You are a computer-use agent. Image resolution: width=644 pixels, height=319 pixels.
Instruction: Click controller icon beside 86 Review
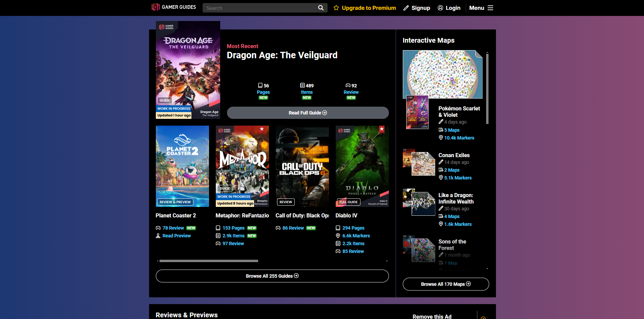pyautogui.click(x=278, y=228)
